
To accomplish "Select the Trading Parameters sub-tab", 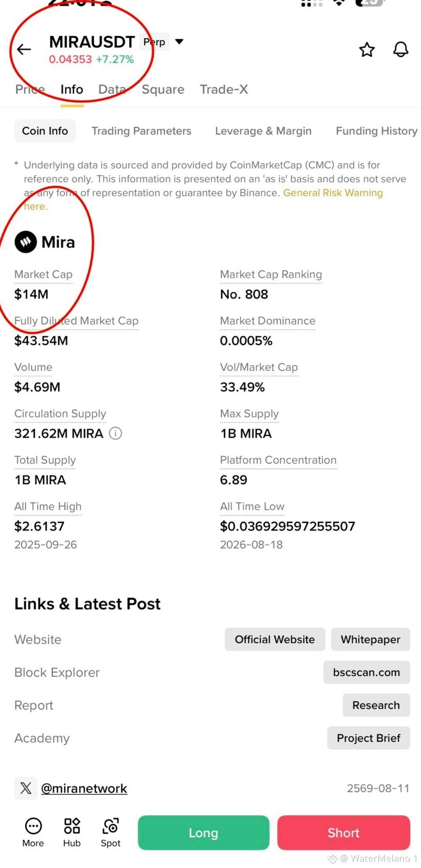I will 141,131.
